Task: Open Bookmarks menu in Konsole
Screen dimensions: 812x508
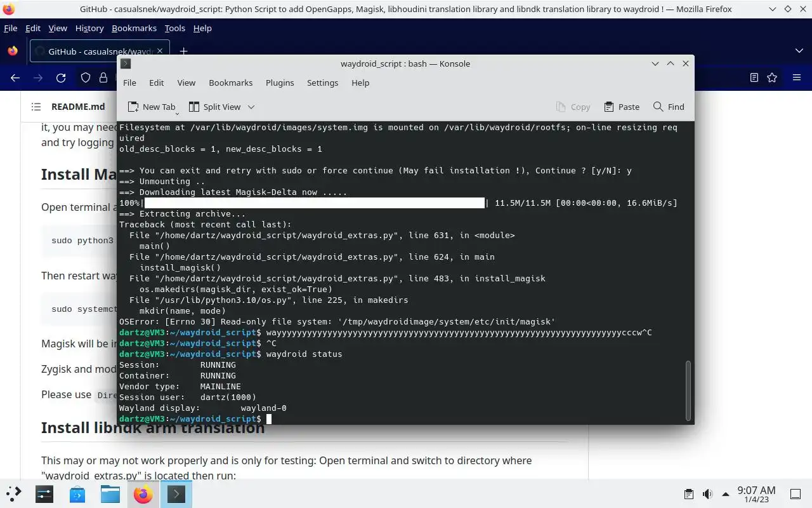Action: [x=230, y=83]
